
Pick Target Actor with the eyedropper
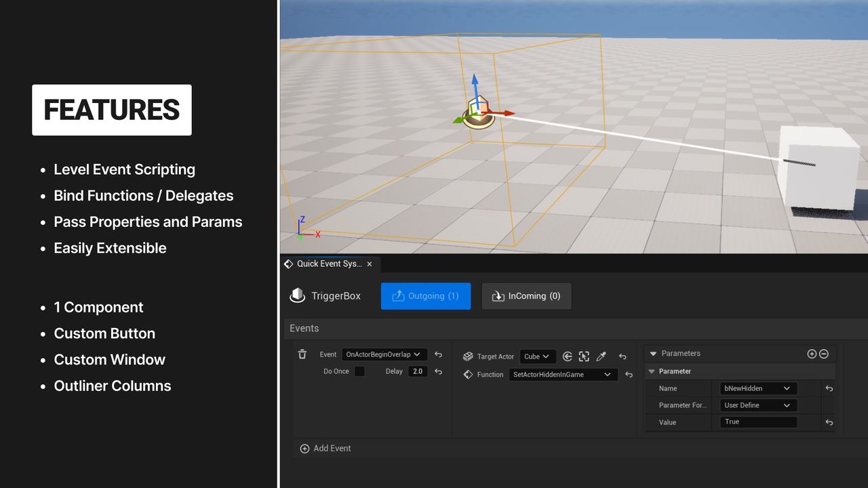pyautogui.click(x=601, y=357)
